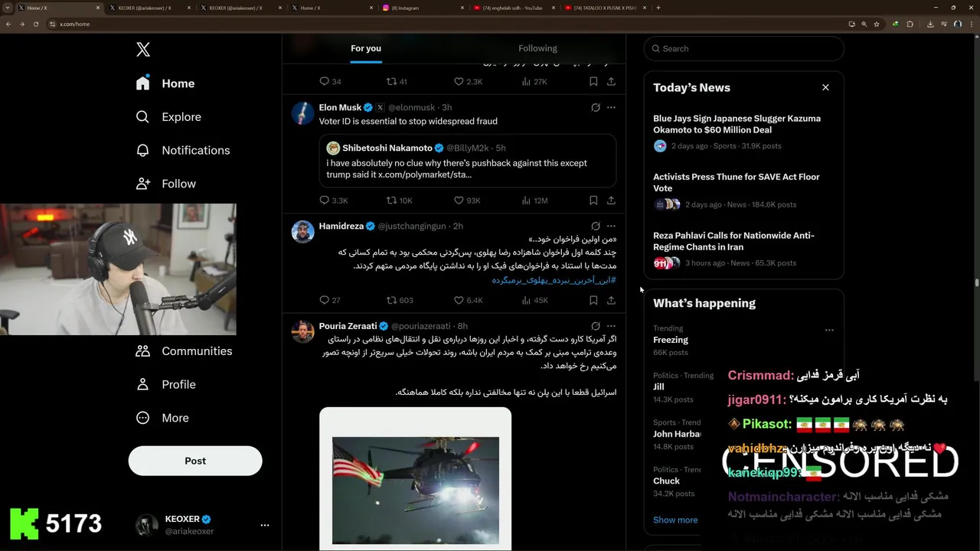Open Elon Musk's profile avatar
Screen dimensions: 980x551
point(303,113)
